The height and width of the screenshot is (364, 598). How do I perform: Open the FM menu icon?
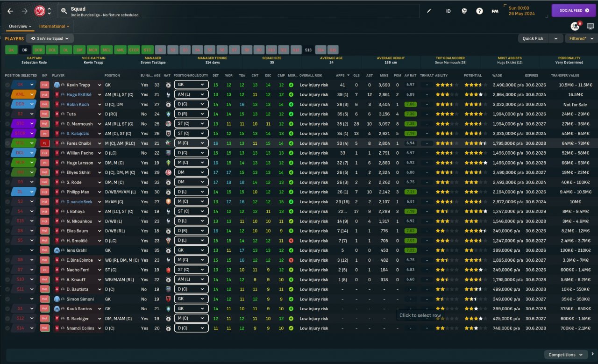pos(495,11)
